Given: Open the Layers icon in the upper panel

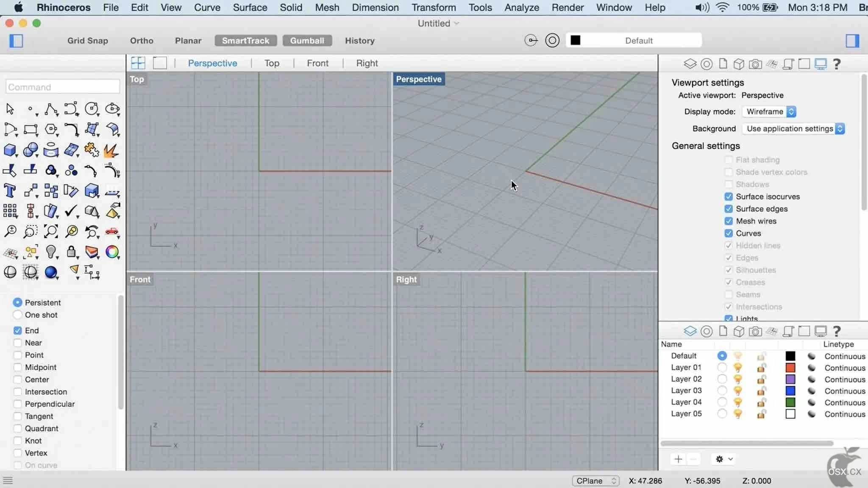Looking at the screenshot, I should [x=690, y=64].
